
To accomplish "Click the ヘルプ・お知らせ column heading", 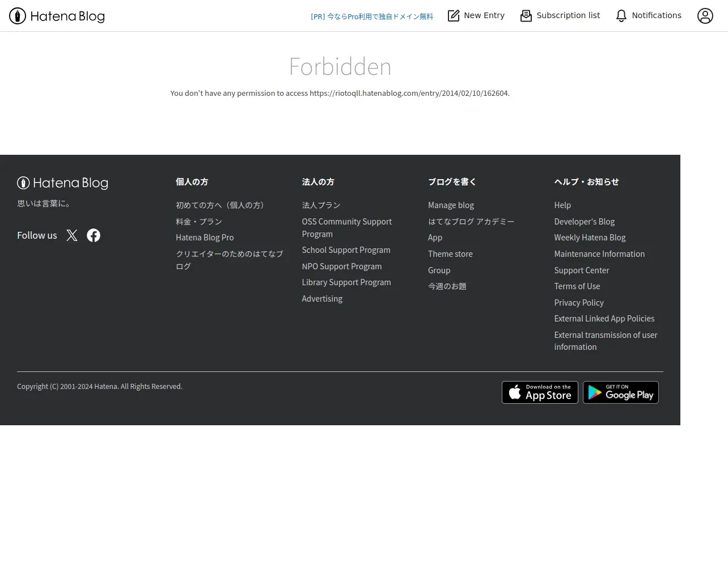I will tap(586, 182).
